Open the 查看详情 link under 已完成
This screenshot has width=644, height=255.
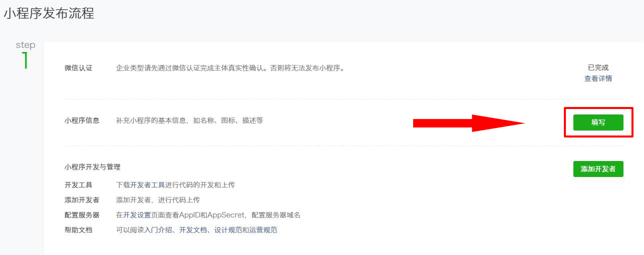(x=598, y=78)
